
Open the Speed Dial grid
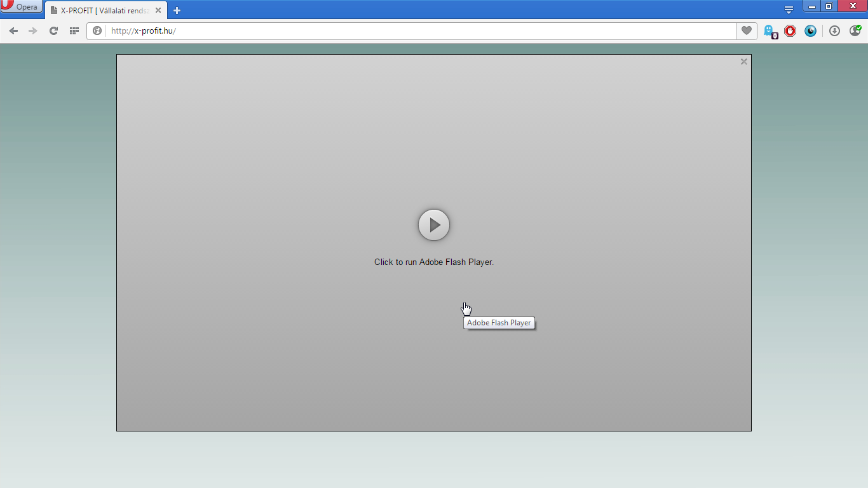tap(74, 30)
